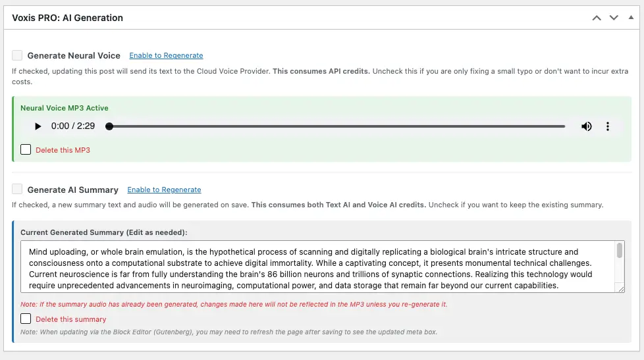
Task: Move the Voxis PRO meta box down
Action: 614,18
